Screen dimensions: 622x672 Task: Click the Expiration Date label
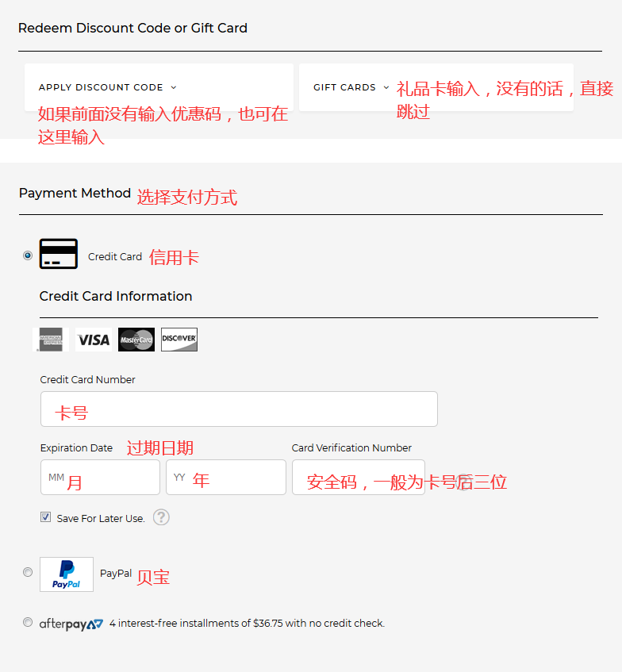[76, 447]
